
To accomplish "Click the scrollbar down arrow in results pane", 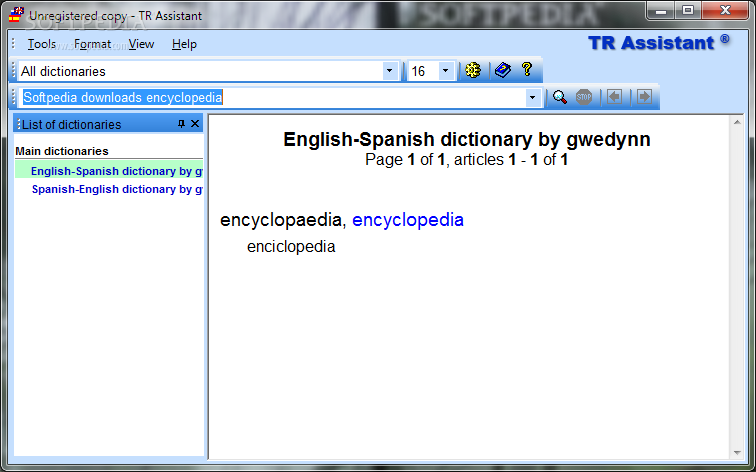I will 737,452.
